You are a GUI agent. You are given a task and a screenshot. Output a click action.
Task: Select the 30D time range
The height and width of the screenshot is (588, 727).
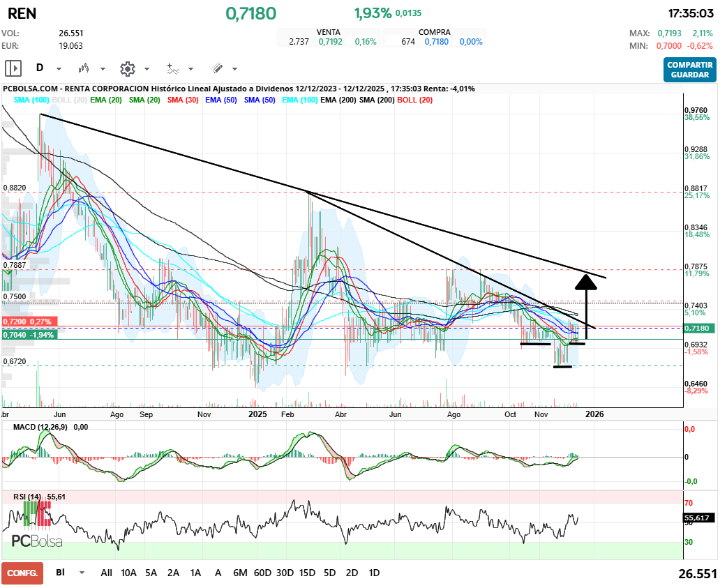[285, 573]
